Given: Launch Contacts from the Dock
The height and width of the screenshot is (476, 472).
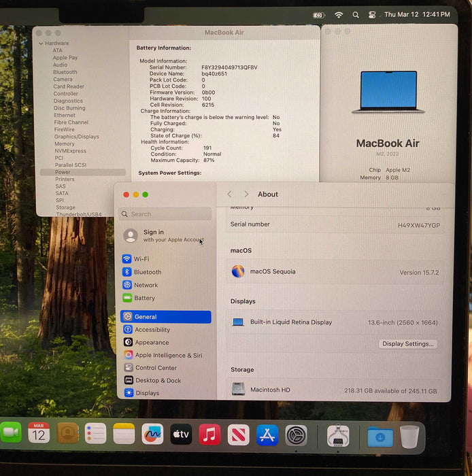Looking at the screenshot, I should [x=67, y=433].
